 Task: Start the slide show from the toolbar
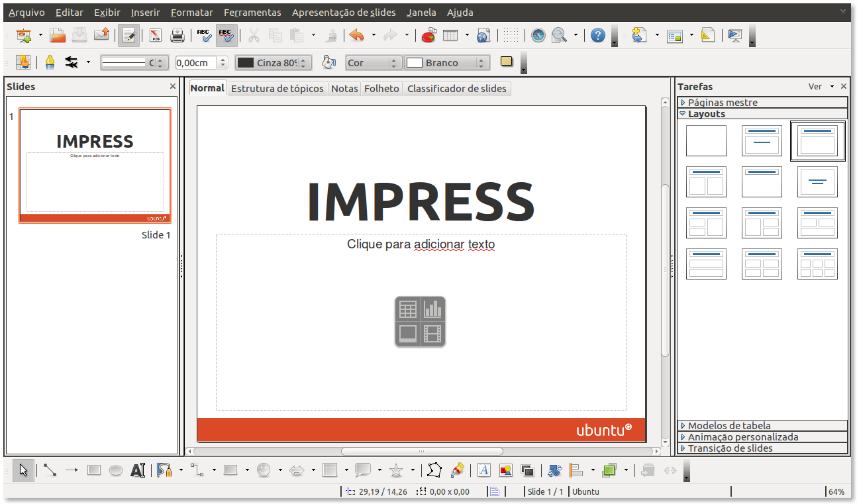(x=735, y=36)
